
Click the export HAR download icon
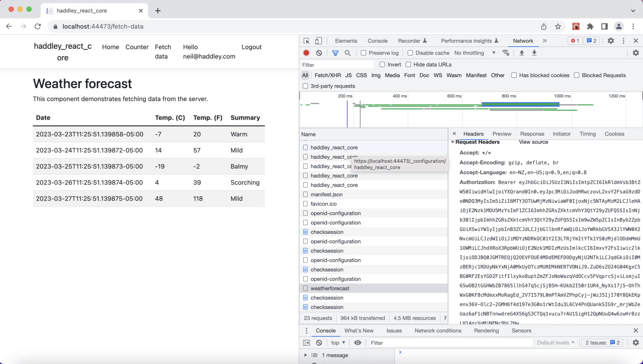[534, 53]
